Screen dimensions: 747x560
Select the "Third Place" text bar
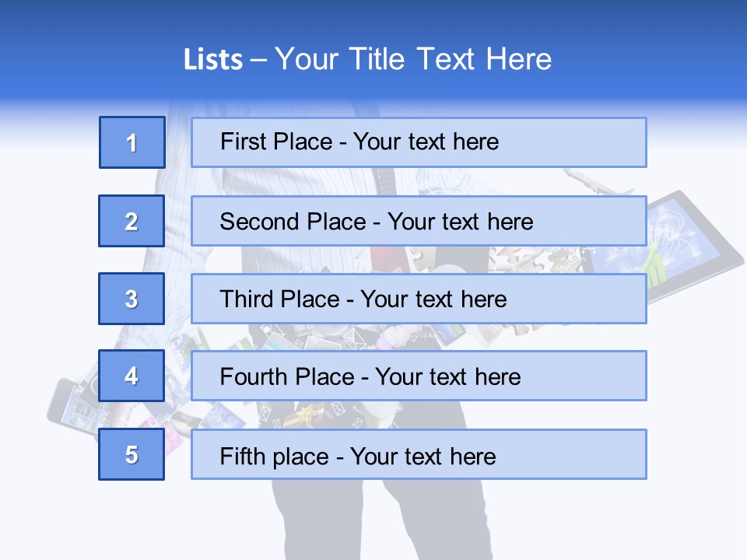[x=419, y=299]
